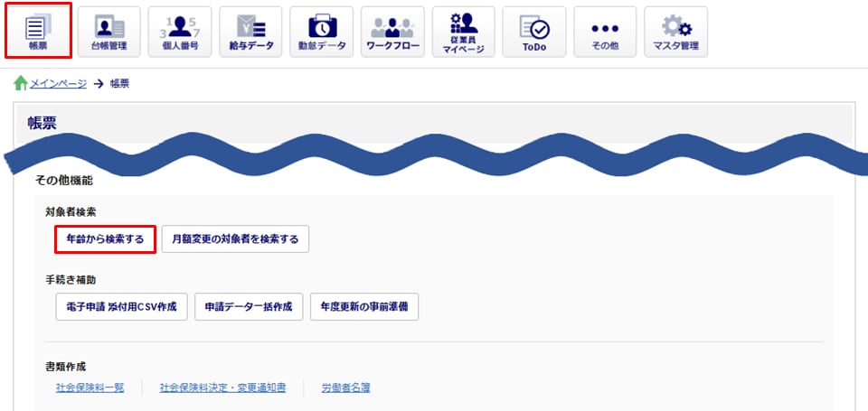Open 台帳管理 from the top toolbar
The image size is (868, 411).
[109, 32]
